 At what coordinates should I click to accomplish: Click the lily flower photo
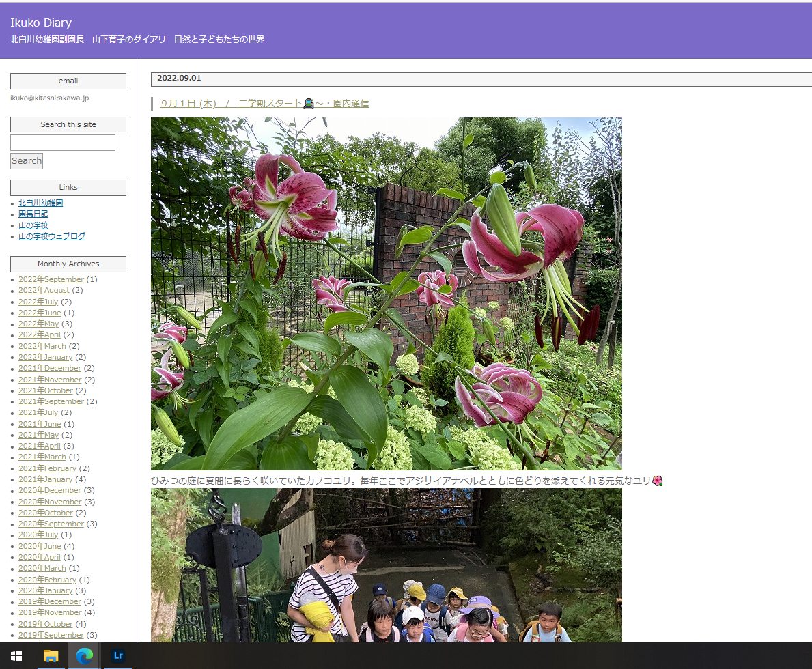click(386, 294)
